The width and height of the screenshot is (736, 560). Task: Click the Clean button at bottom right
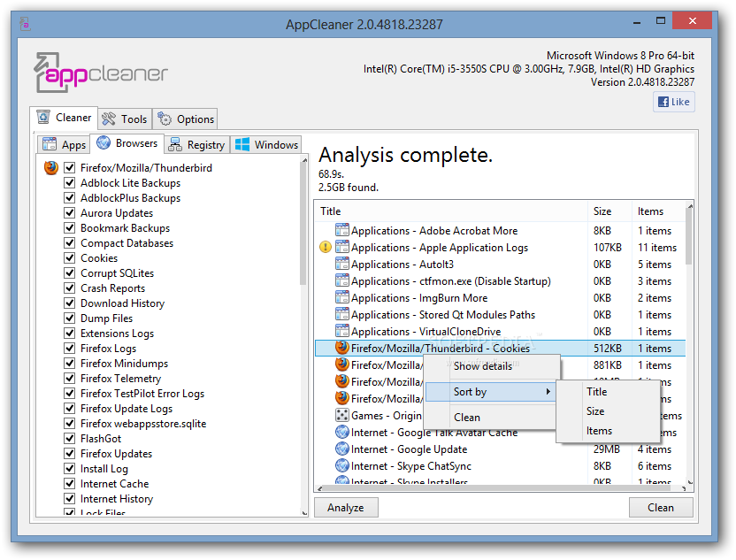coord(661,508)
